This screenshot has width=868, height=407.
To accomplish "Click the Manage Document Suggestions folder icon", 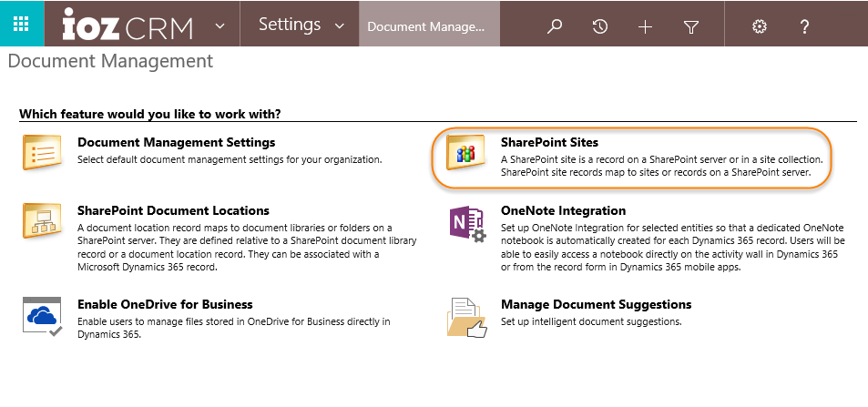I will click(466, 317).
